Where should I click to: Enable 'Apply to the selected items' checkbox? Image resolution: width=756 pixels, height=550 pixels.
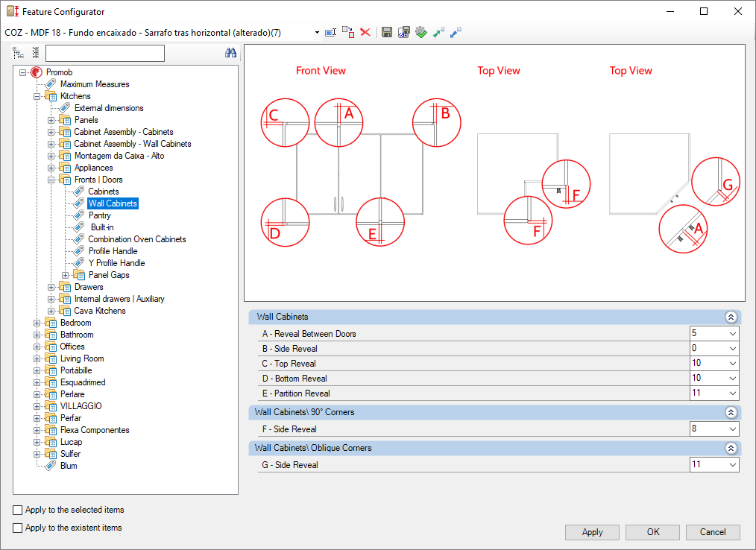coord(18,510)
